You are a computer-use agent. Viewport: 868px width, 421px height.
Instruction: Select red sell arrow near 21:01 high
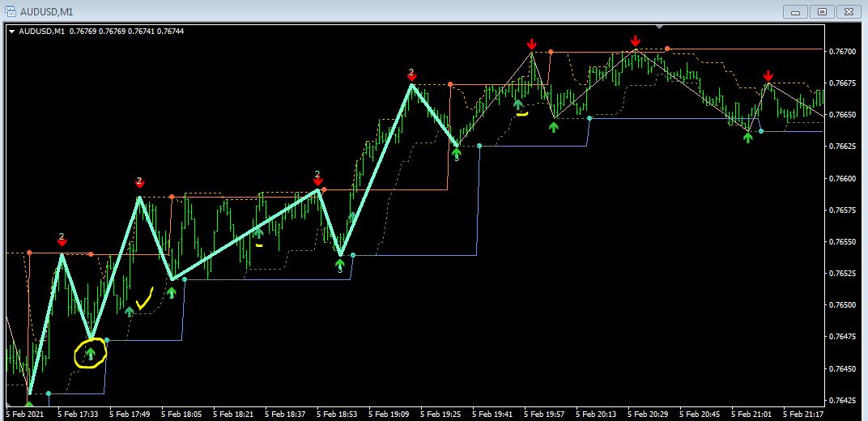pos(768,76)
